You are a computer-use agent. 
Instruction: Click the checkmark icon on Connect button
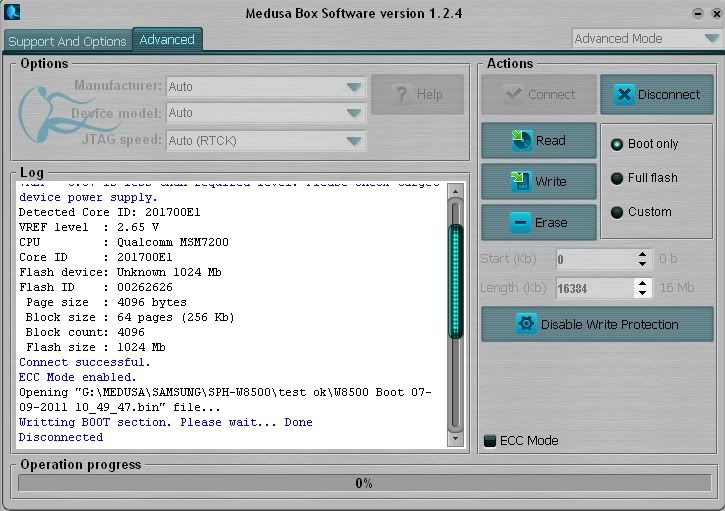pyautogui.click(x=514, y=94)
